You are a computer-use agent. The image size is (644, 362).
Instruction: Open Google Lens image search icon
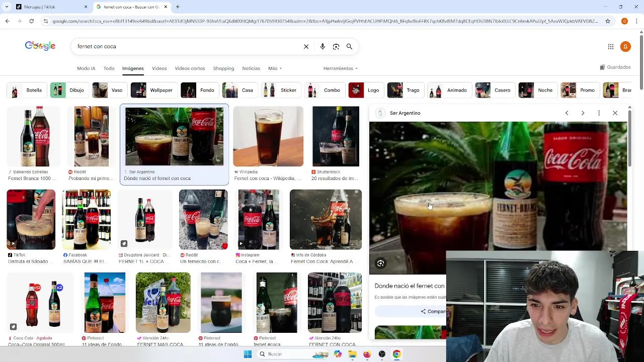tap(336, 47)
